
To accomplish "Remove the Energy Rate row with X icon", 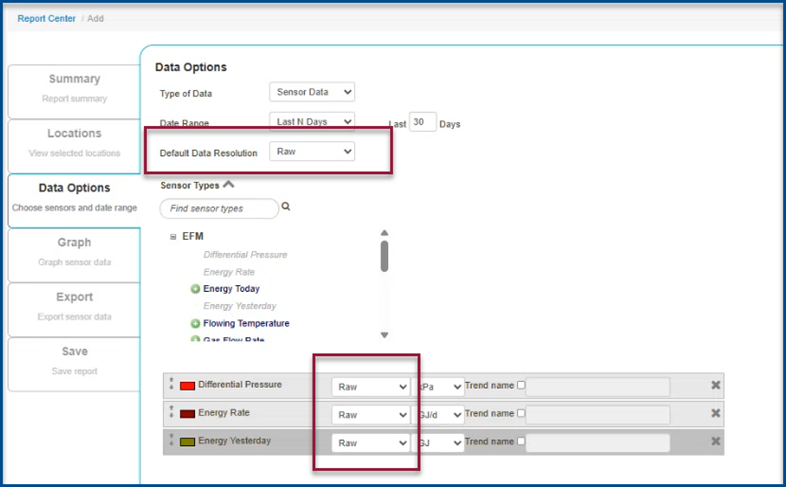I will pyautogui.click(x=715, y=414).
